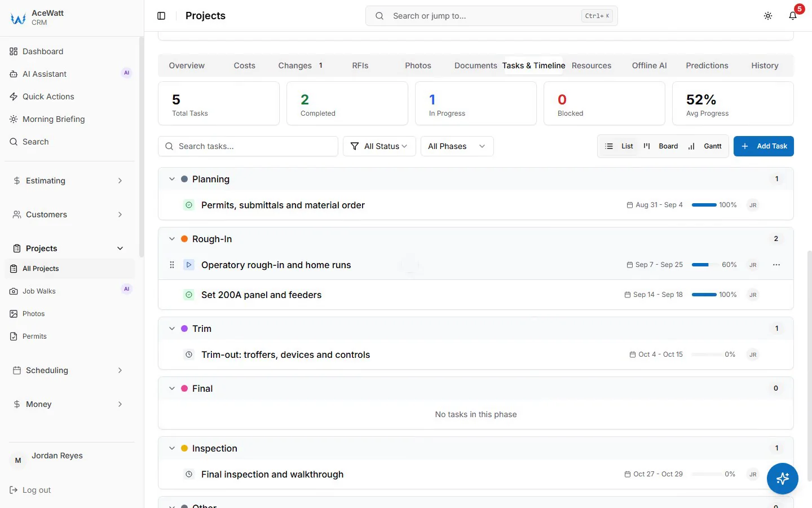This screenshot has height=508, width=812.
Task: Open the RFIs tab
Action: tap(360, 65)
